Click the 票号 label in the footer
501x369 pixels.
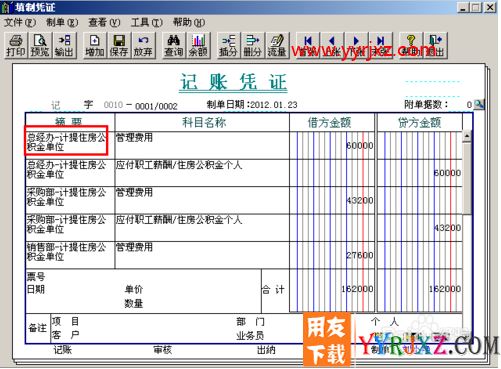[x=36, y=276]
